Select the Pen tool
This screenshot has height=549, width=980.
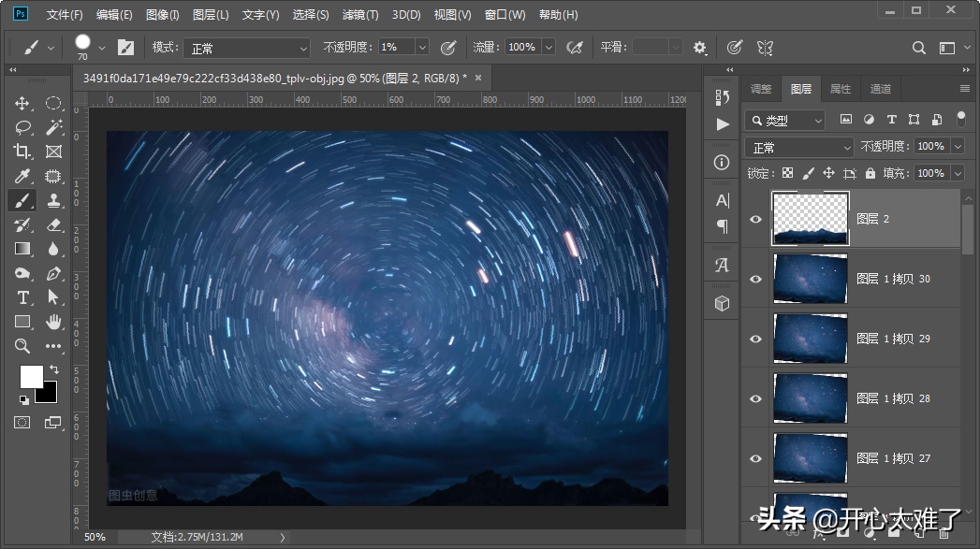[x=53, y=273]
